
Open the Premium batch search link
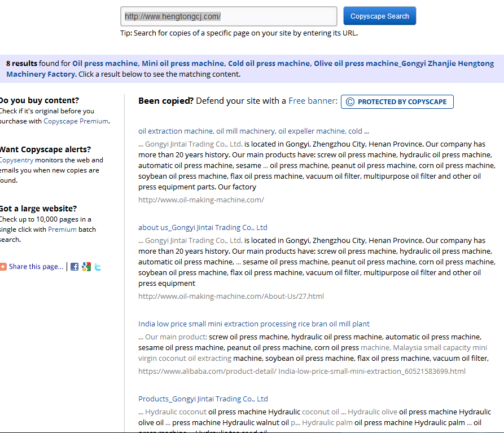62,229
